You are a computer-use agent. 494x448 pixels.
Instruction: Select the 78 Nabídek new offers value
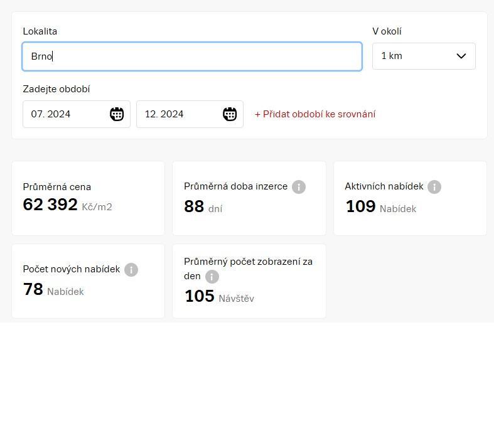coord(53,289)
